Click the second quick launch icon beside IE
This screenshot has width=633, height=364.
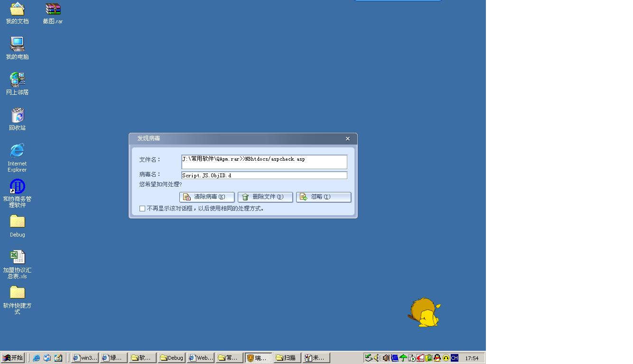[x=47, y=358]
